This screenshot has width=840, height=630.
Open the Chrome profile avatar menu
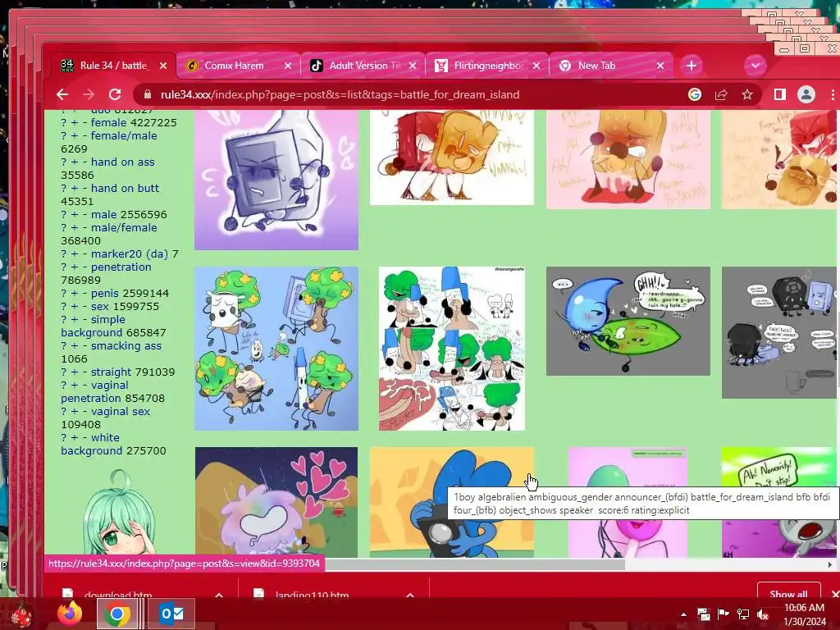(806, 95)
